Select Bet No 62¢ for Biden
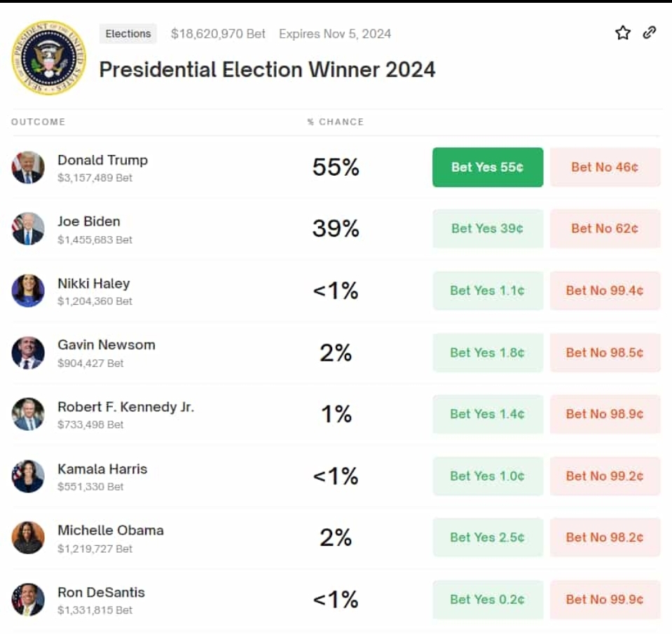The image size is (672, 634). pos(605,228)
